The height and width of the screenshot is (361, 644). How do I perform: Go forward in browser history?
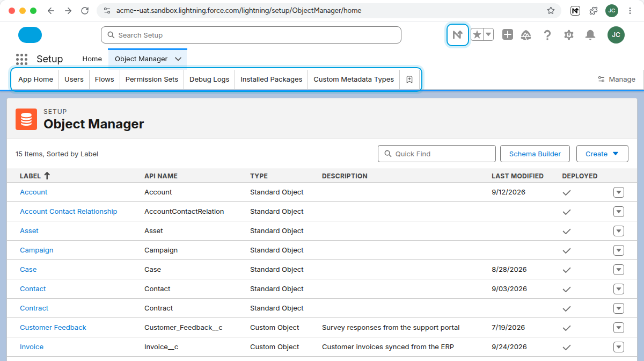[68, 11]
